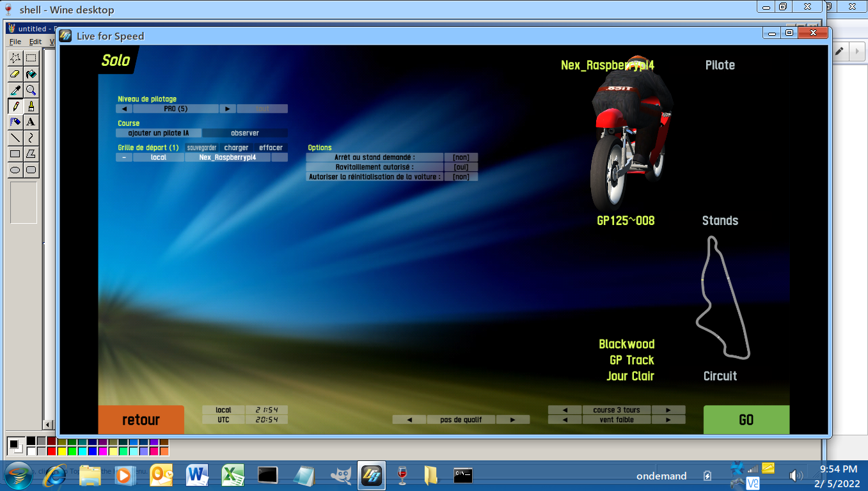The height and width of the screenshot is (491, 868).
Task: Click left arrow beside 'vent faible'
Action: 565,420
